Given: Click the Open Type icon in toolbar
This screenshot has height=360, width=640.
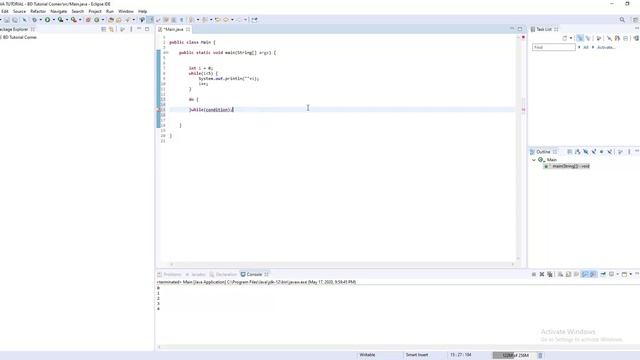Looking at the screenshot, I should coord(111,20).
